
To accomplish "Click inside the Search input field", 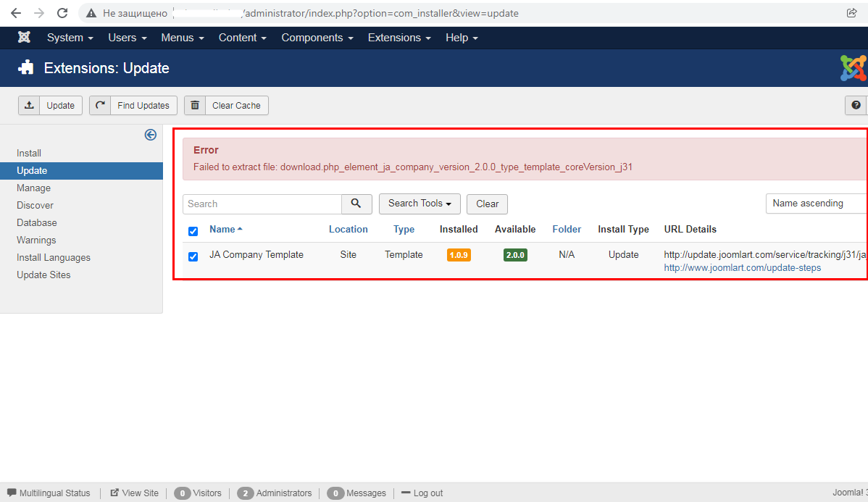I will point(262,204).
